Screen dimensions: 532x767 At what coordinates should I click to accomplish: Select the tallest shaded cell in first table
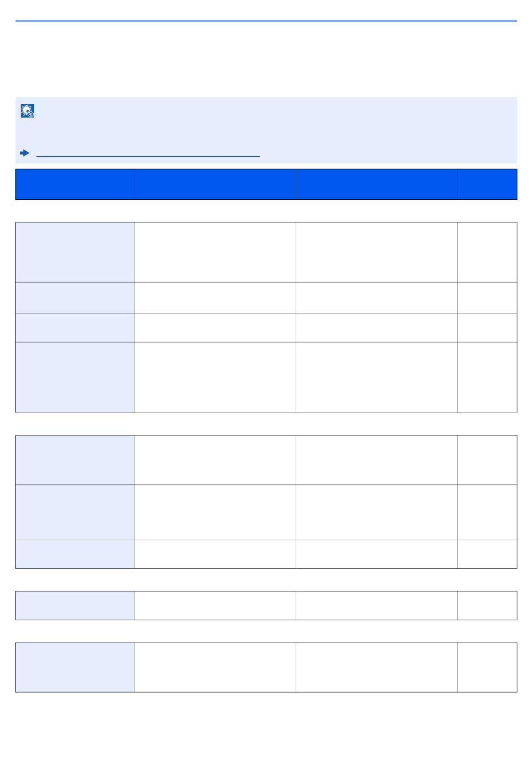click(x=74, y=377)
